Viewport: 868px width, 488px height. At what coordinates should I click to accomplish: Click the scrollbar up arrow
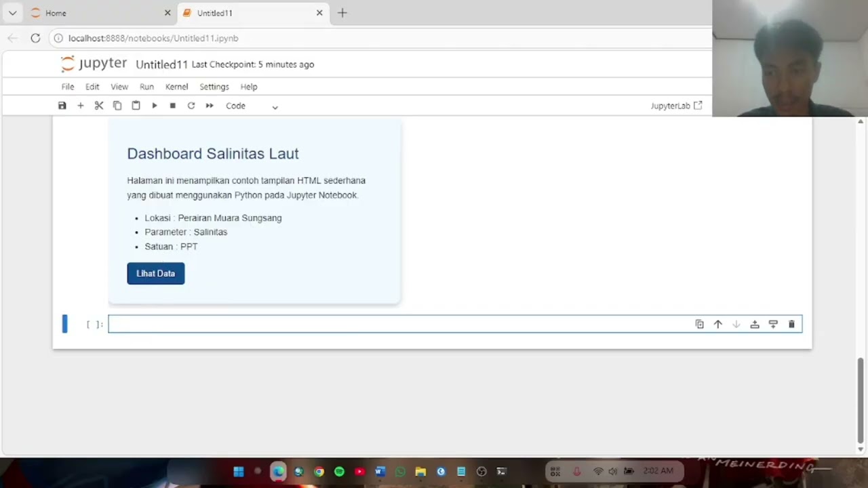[861, 122]
